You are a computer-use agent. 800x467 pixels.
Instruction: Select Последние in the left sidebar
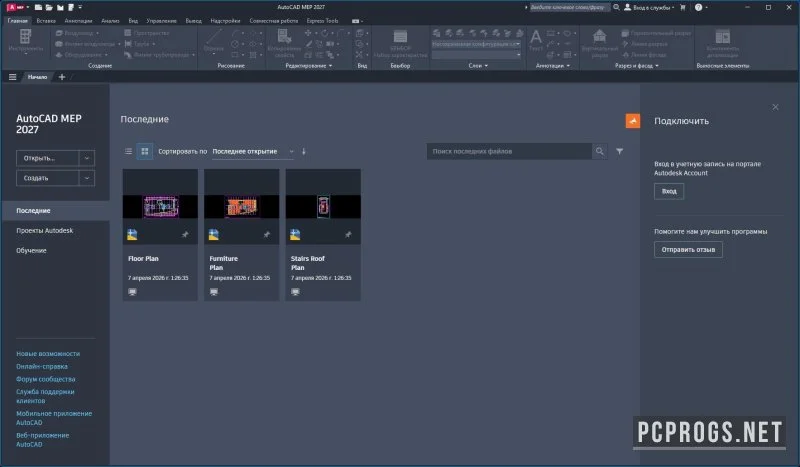pos(55,211)
